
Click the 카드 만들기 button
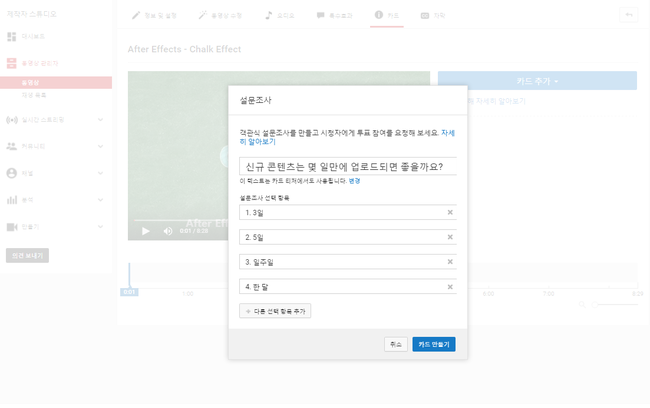point(434,344)
